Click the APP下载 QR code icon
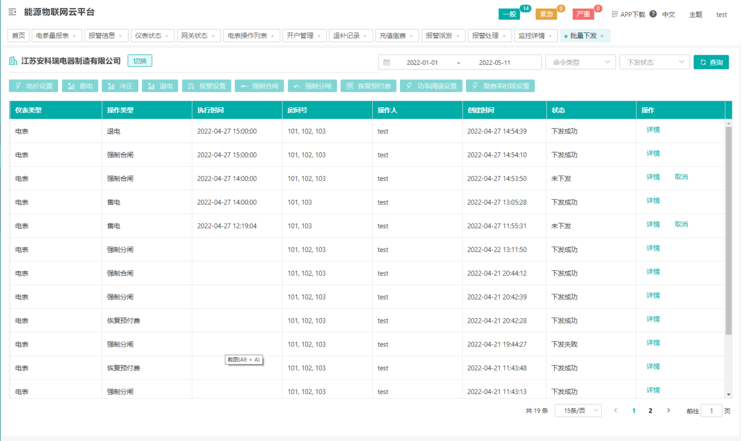Viewport: 742px width, 441px height. [615, 14]
